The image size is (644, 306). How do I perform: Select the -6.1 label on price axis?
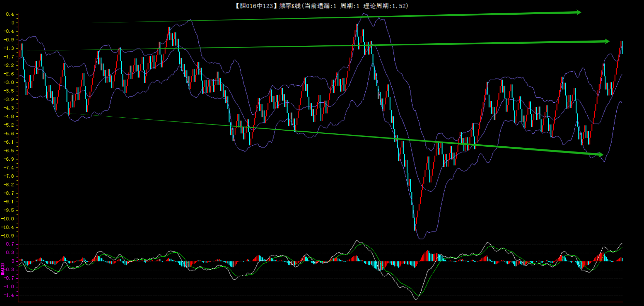(x=9, y=142)
